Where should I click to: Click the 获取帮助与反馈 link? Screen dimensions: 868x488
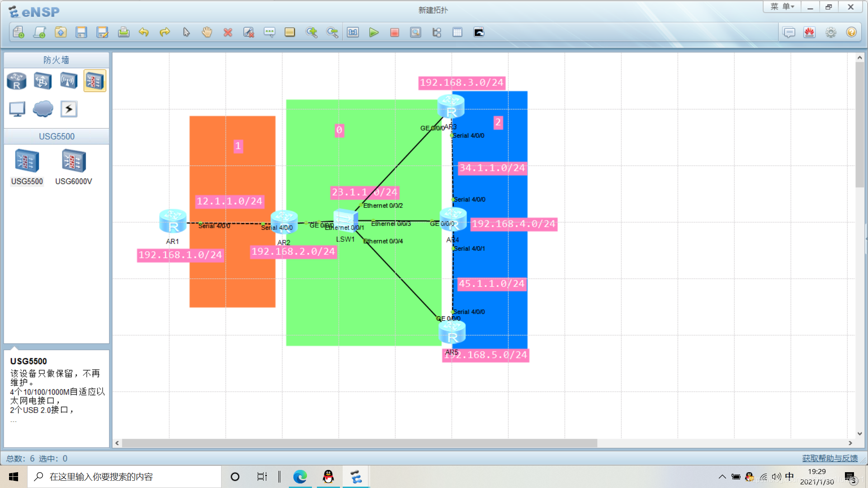point(830,458)
